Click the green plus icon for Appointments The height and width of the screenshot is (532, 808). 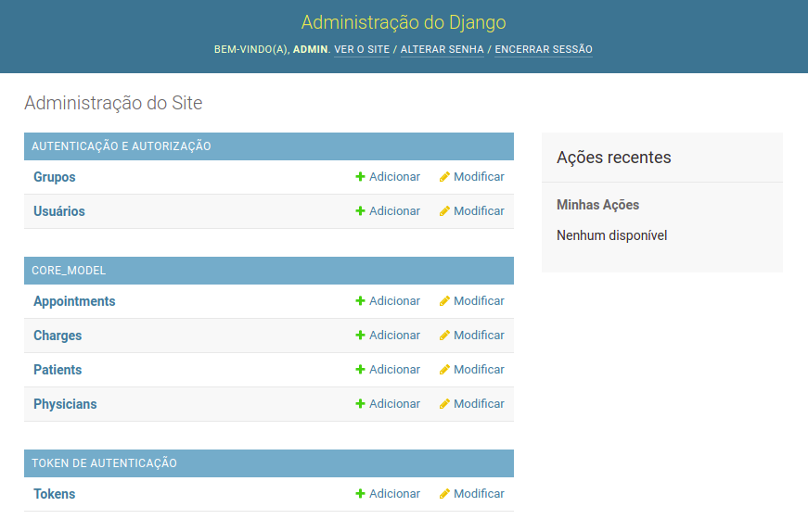(360, 301)
